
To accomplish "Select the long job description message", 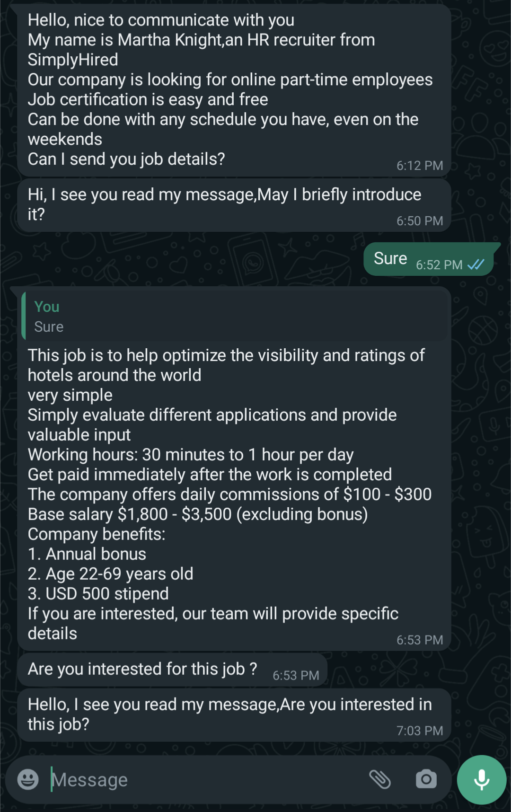I will [232, 492].
